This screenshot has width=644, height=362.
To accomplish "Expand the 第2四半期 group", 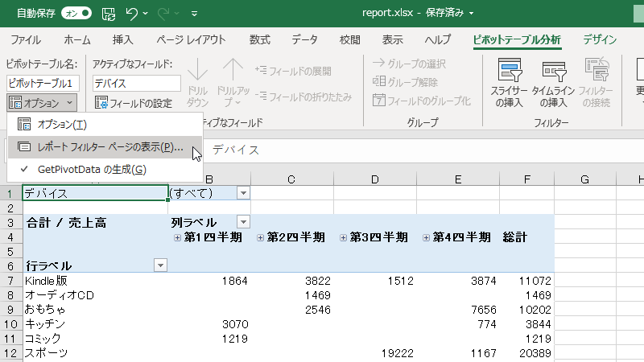I will 260,237.
